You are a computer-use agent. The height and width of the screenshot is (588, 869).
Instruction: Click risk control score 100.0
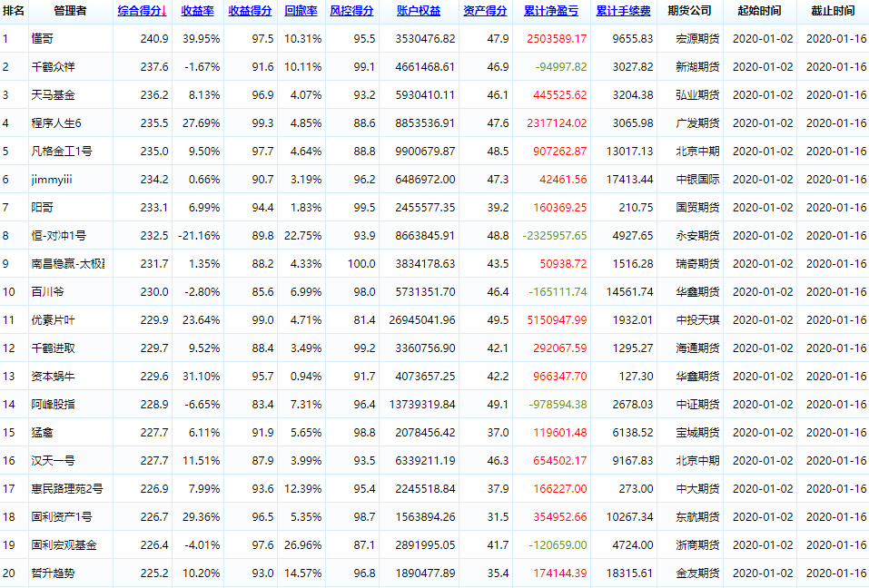coord(361,264)
